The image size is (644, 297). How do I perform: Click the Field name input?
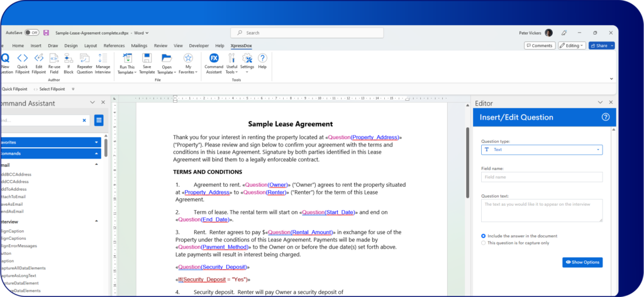(541, 177)
